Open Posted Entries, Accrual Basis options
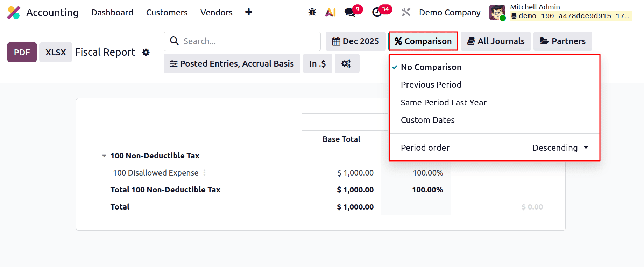This screenshot has width=644, height=267. (x=232, y=63)
